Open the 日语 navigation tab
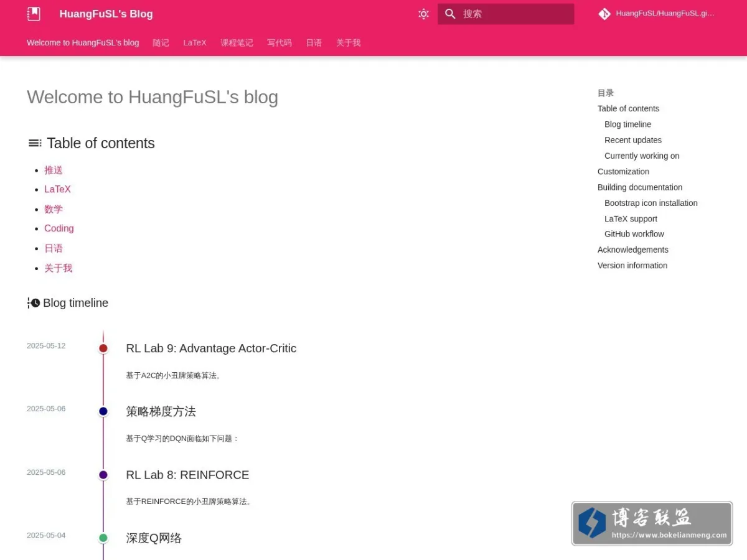 coord(314,43)
